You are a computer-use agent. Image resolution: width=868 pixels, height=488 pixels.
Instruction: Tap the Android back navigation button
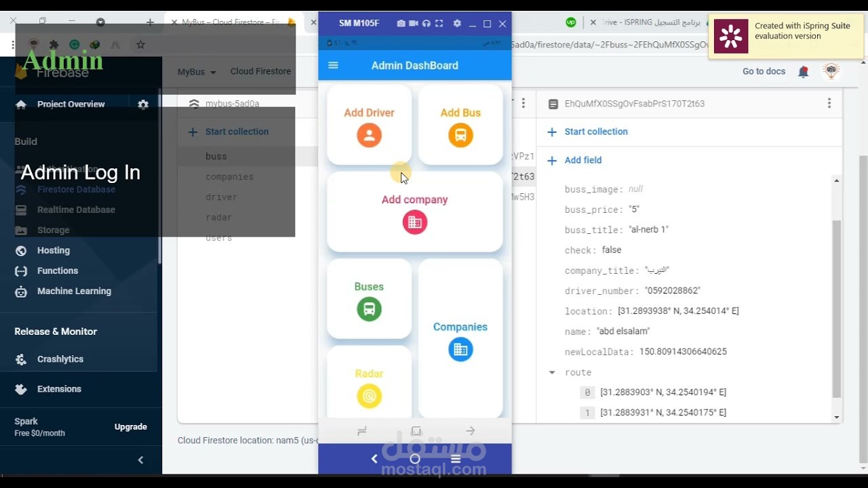(374, 459)
